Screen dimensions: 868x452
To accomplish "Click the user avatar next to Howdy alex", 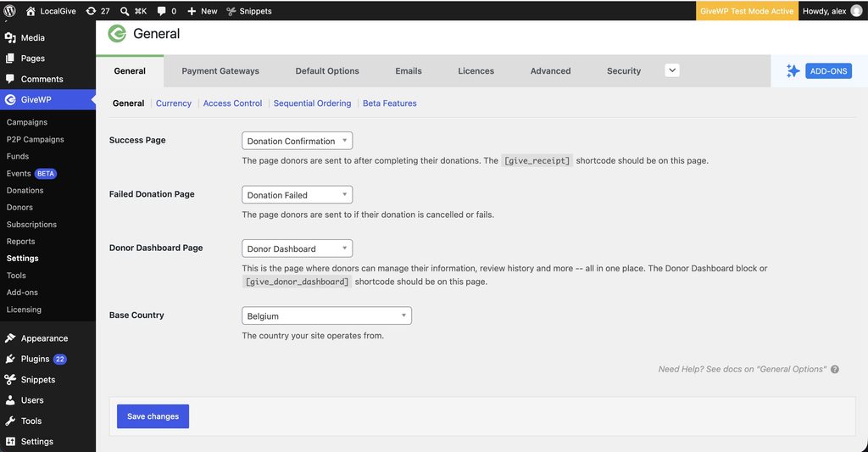I will [856, 10].
